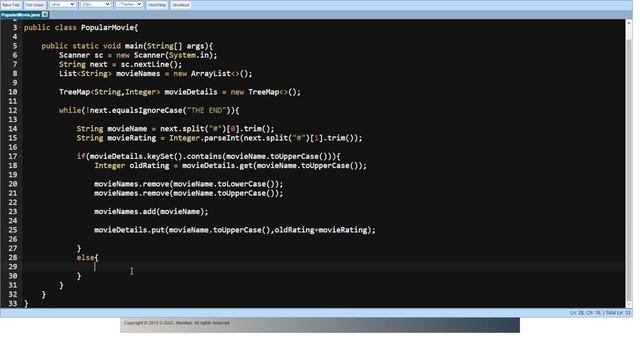Click the scrollbar up arrow
Image resolution: width=640 pixels, height=360 pixels.
click(x=629, y=22)
